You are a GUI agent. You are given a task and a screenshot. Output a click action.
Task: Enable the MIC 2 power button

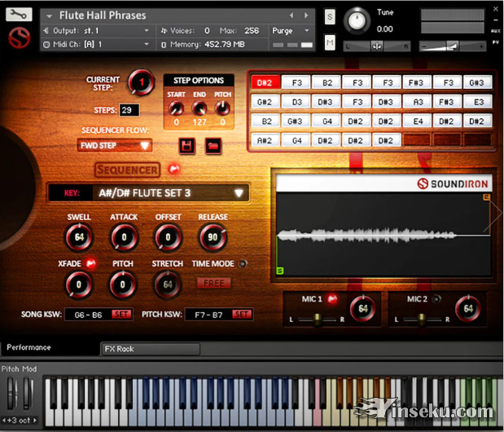436,299
